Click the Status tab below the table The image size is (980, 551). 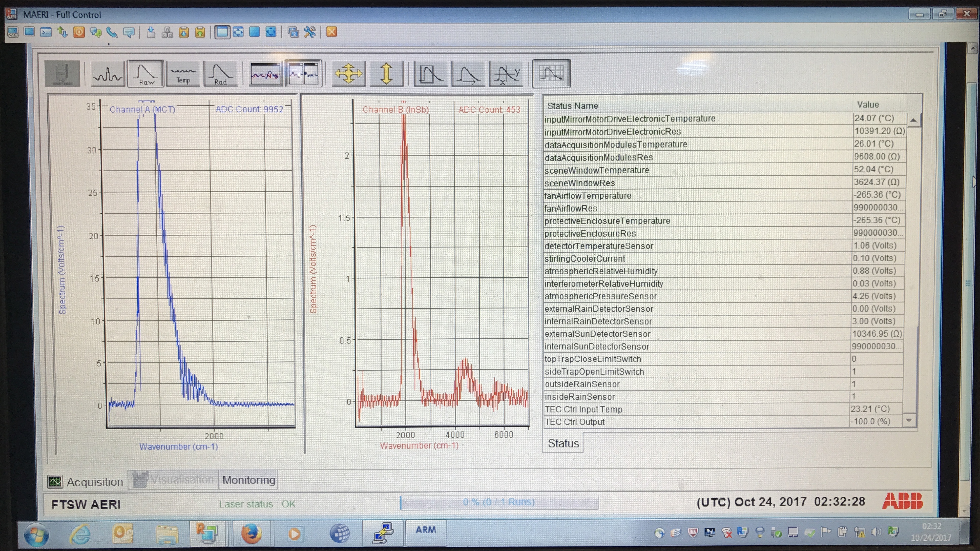563,443
